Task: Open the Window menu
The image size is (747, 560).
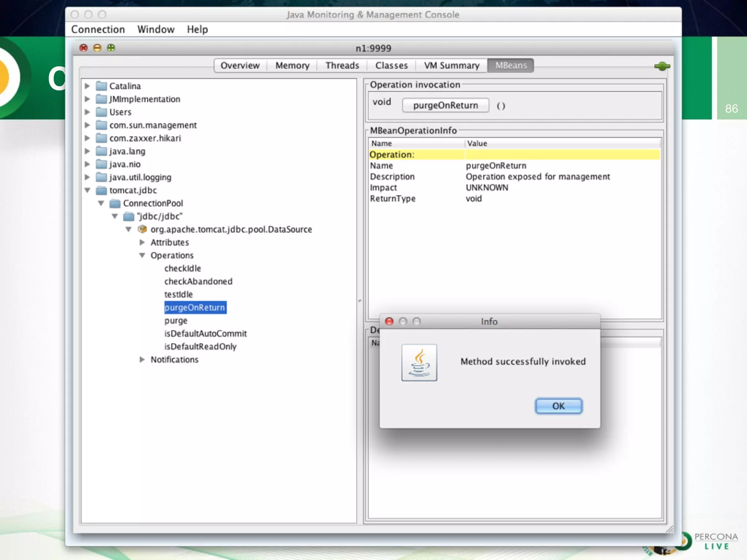Action: (156, 29)
